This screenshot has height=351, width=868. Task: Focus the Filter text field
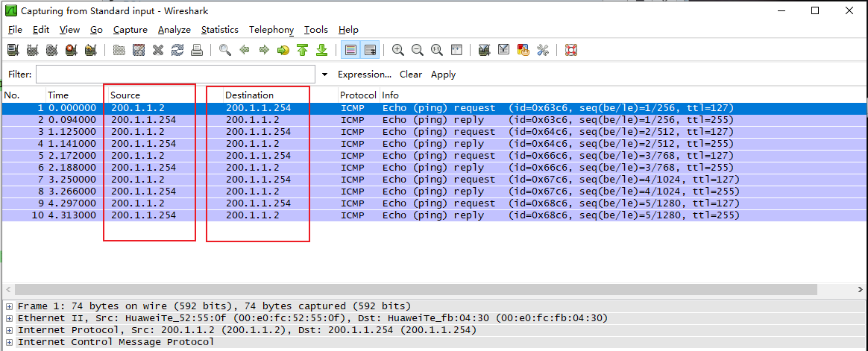tap(175, 75)
